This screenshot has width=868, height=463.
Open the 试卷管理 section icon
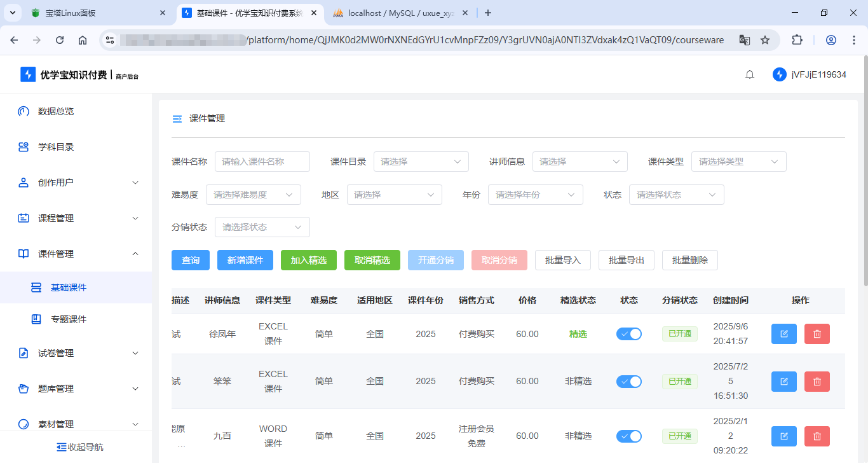(23, 353)
